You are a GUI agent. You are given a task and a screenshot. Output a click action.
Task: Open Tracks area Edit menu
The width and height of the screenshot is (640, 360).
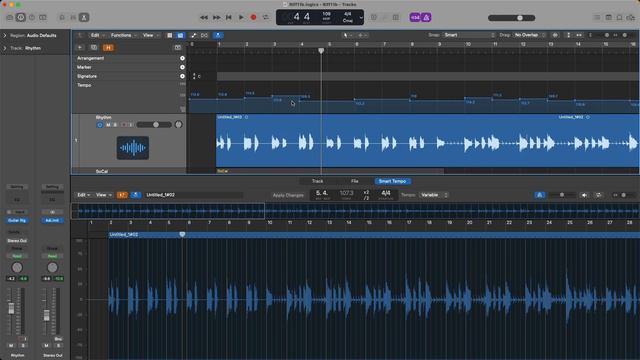tap(97, 36)
